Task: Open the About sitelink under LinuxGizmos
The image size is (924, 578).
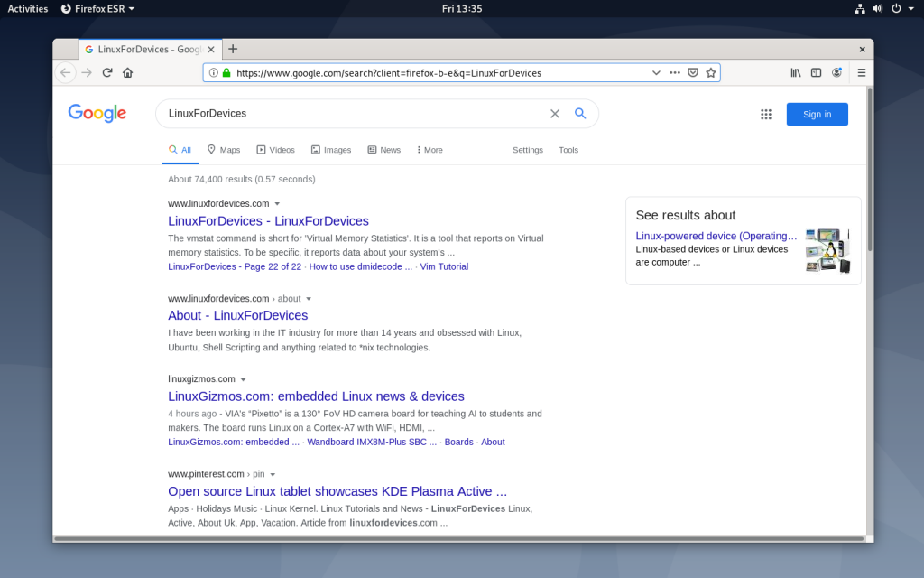Action: pyautogui.click(x=493, y=442)
